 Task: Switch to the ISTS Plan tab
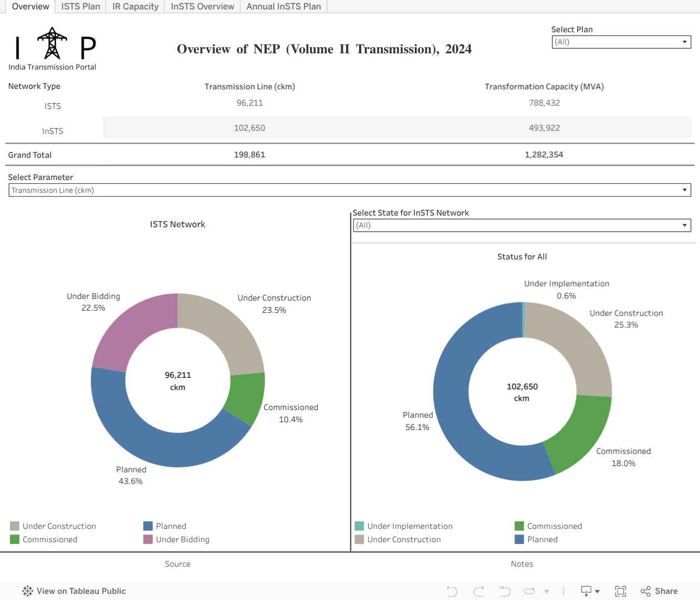point(81,7)
